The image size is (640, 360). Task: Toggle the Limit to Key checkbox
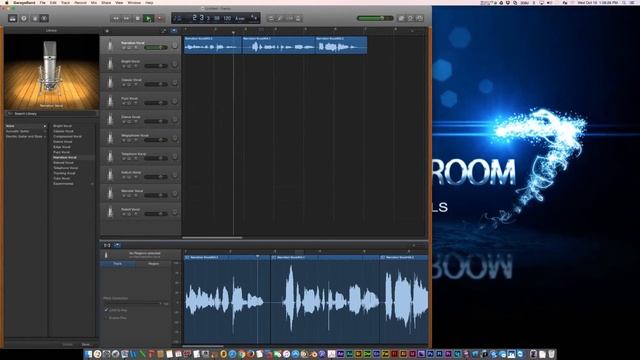point(107,310)
